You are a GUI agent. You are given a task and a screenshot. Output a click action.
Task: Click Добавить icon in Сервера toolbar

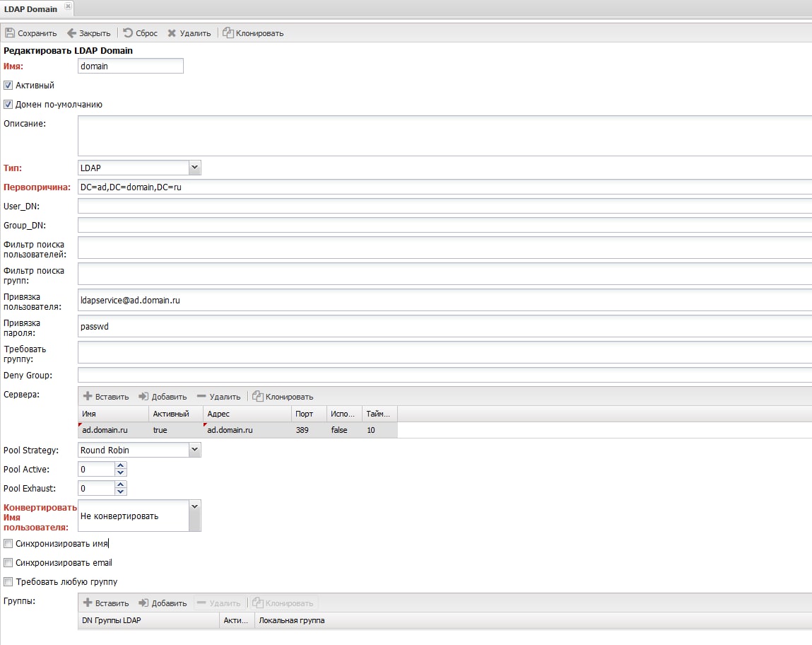click(143, 396)
